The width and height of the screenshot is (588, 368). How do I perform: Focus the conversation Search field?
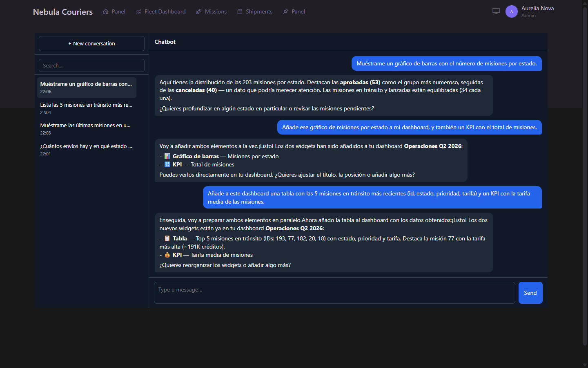coord(91,65)
